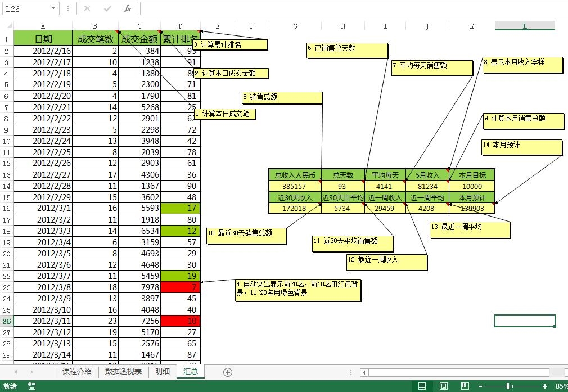
Task: Click comment note 14 本月预计
Action: pos(522,147)
